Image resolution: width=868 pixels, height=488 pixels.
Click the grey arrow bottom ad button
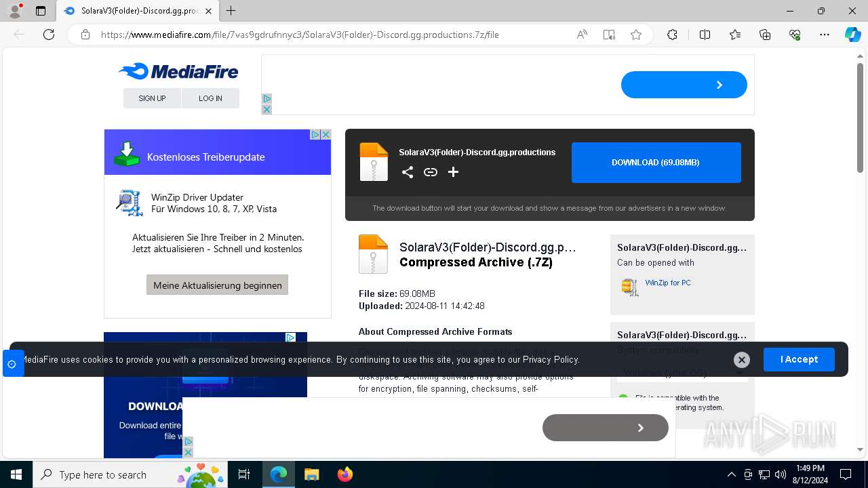(606, 428)
